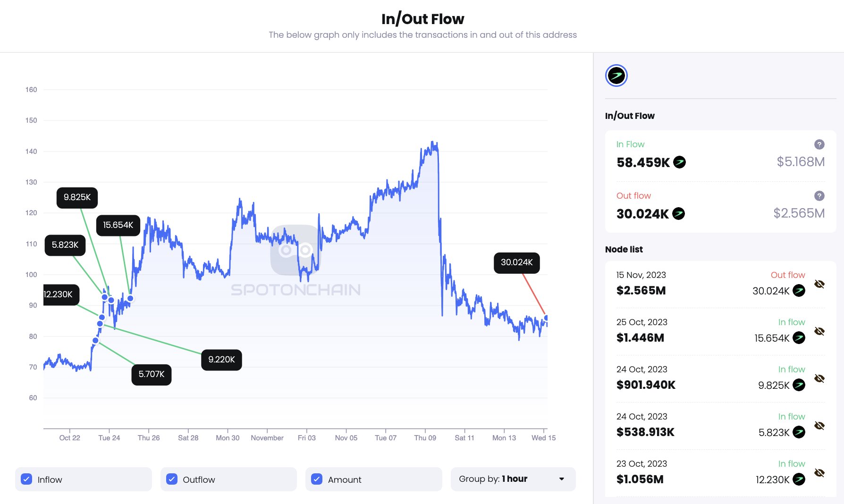Uncheck the Inflow checkbox
The height and width of the screenshot is (504, 844).
click(27, 479)
